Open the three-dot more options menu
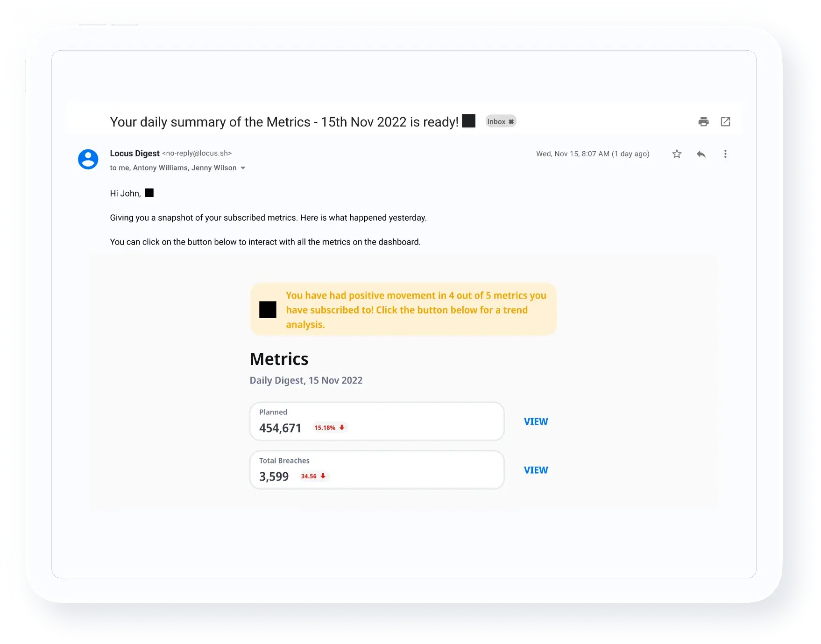The image size is (821, 644). pyautogui.click(x=725, y=154)
